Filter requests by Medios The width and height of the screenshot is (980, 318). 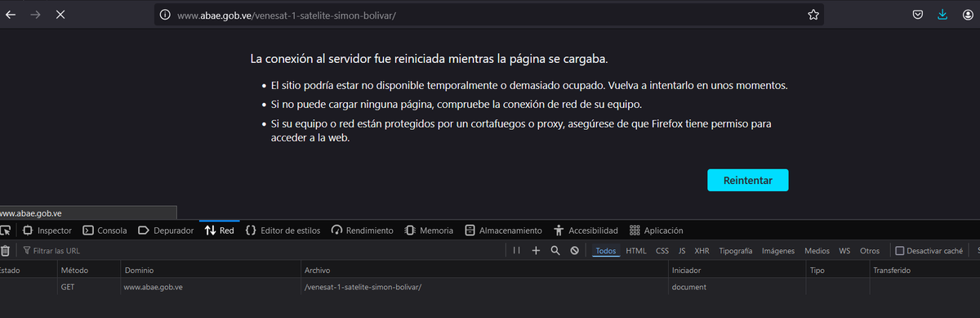coord(817,251)
